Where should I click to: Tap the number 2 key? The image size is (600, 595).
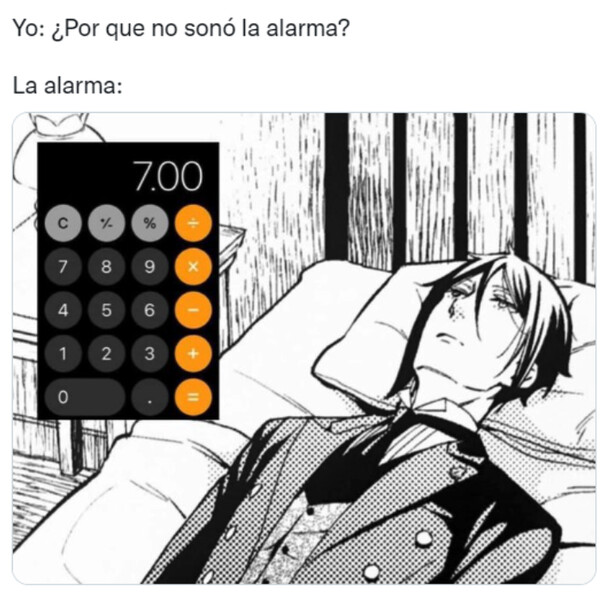[106, 353]
